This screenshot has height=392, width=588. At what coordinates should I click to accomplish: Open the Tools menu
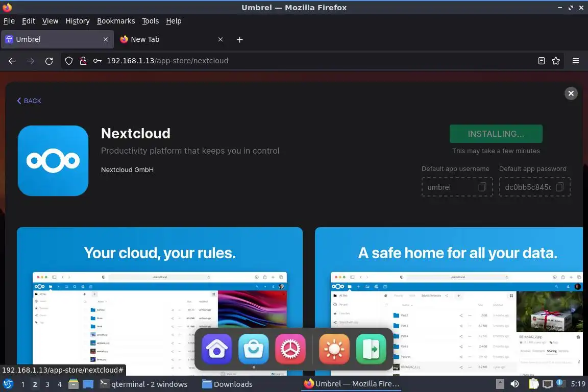[x=151, y=21]
